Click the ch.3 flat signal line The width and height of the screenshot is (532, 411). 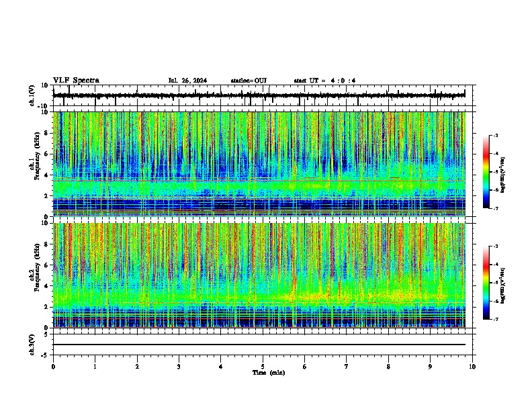(259, 345)
